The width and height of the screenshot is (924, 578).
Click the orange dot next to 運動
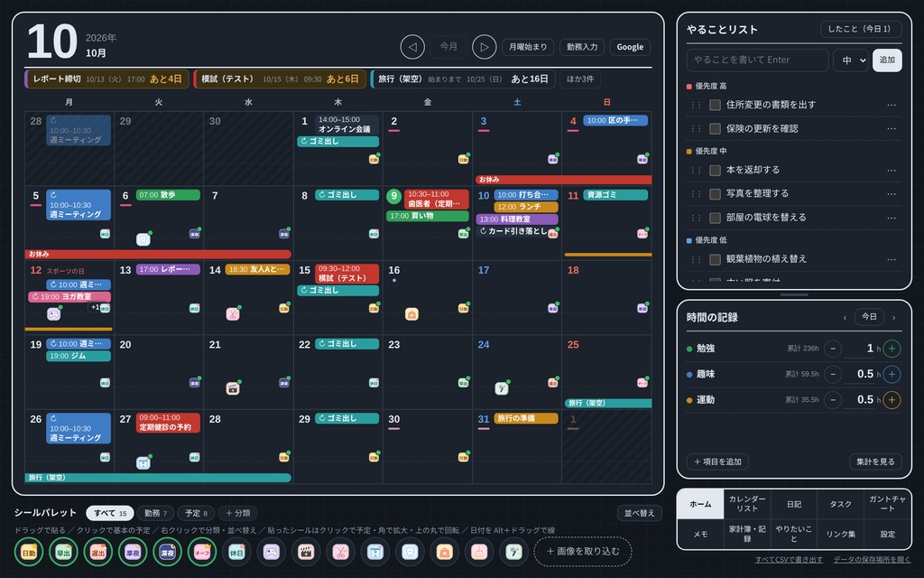689,400
